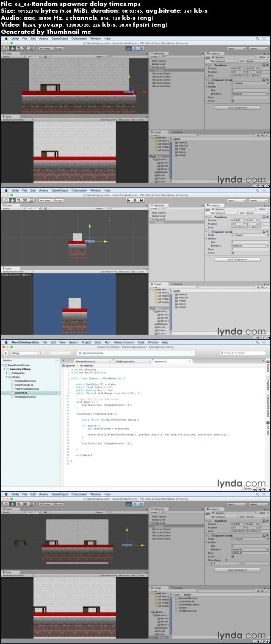
Task: Select the Rect tool in 00:01:30 Unity frame
Action: tap(31, 200)
